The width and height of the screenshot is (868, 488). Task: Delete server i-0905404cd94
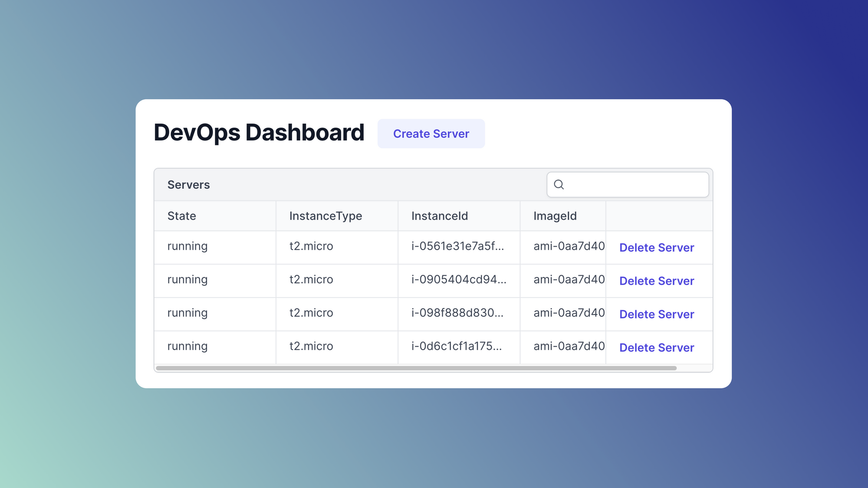(x=657, y=281)
